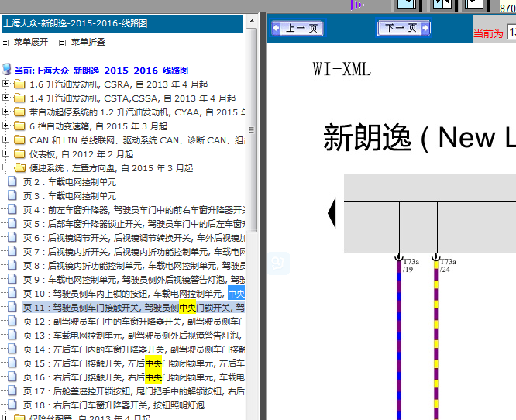
Task: Click the list icon beside 菜单展开
Action: pos(5,43)
